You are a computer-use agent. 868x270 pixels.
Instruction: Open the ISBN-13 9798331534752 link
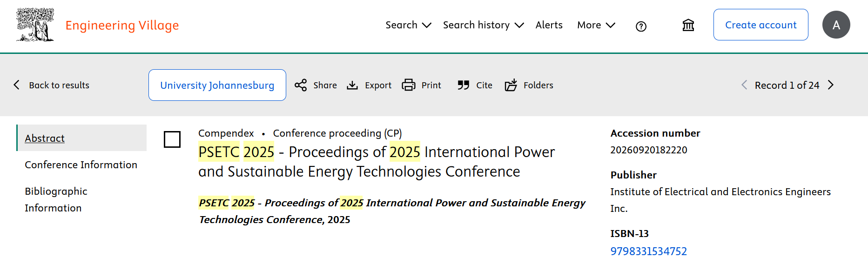(648, 251)
